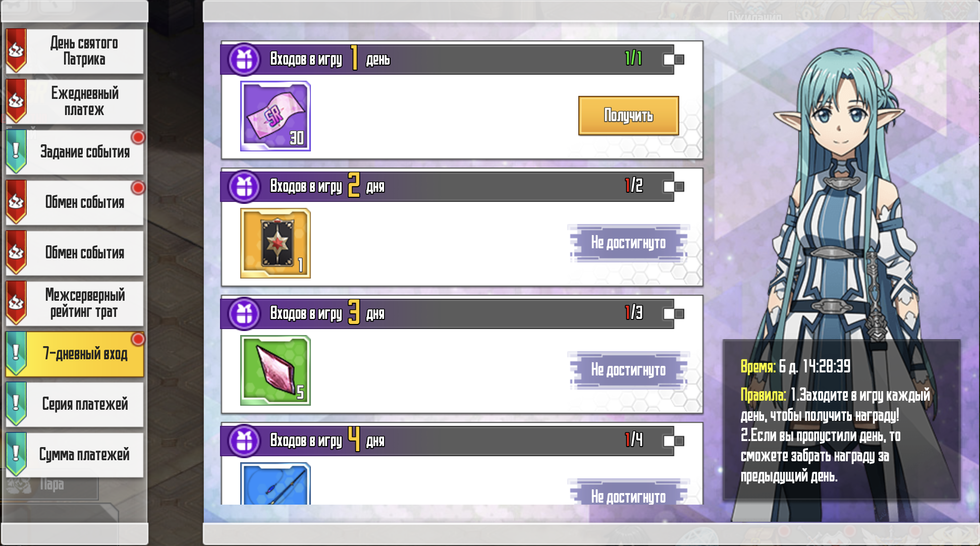This screenshot has height=546, width=980.
Task: Open the Сумма платежей tab
Action: pos(75,455)
